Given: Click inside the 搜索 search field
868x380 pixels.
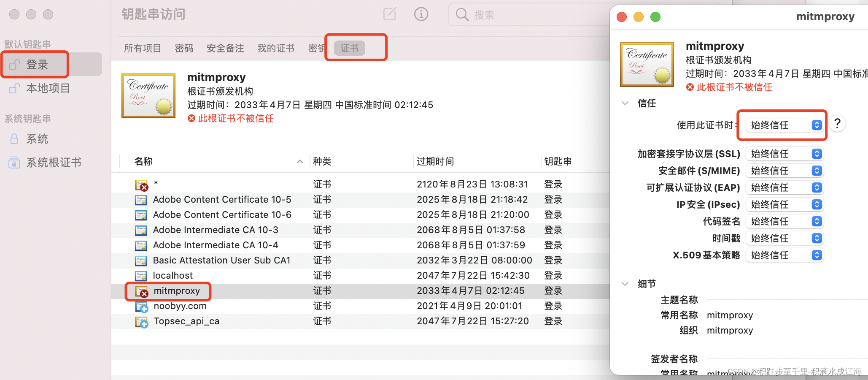Looking at the screenshot, I should point(498,14).
